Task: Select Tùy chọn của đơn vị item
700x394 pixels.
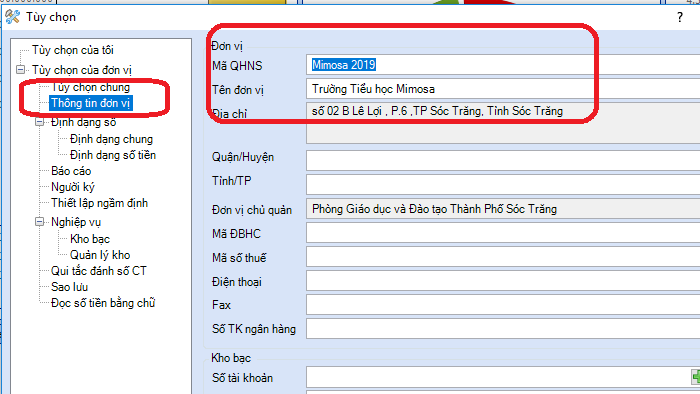Action: coord(82,70)
